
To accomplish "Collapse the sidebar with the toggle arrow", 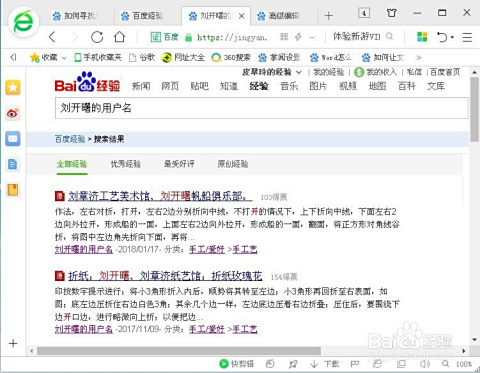I will [x=13, y=57].
